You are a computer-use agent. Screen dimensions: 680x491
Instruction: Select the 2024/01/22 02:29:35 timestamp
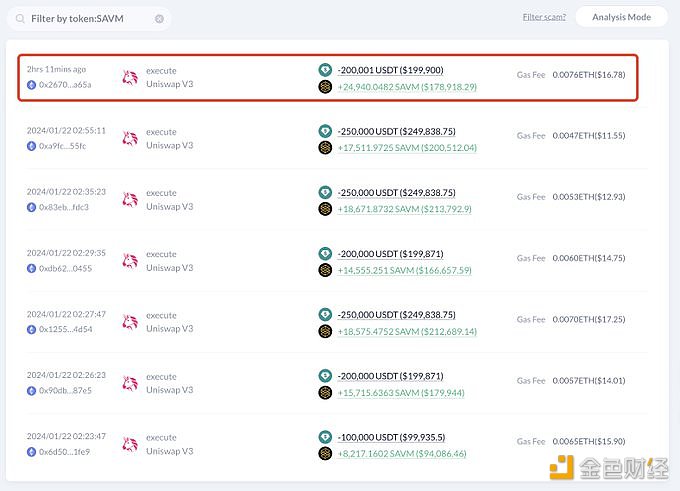click(x=66, y=253)
